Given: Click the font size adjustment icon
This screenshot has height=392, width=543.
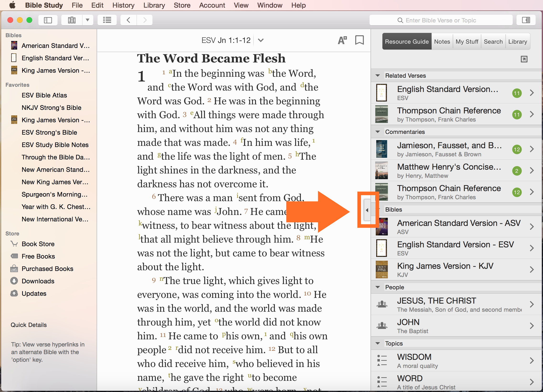Looking at the screenshot, I should (342, 40).
